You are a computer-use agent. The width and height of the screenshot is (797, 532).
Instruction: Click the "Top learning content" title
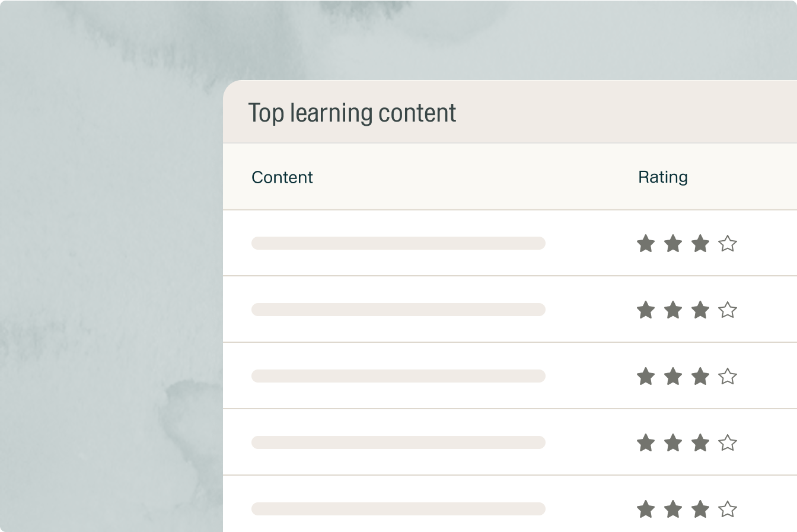click(352, 113)
